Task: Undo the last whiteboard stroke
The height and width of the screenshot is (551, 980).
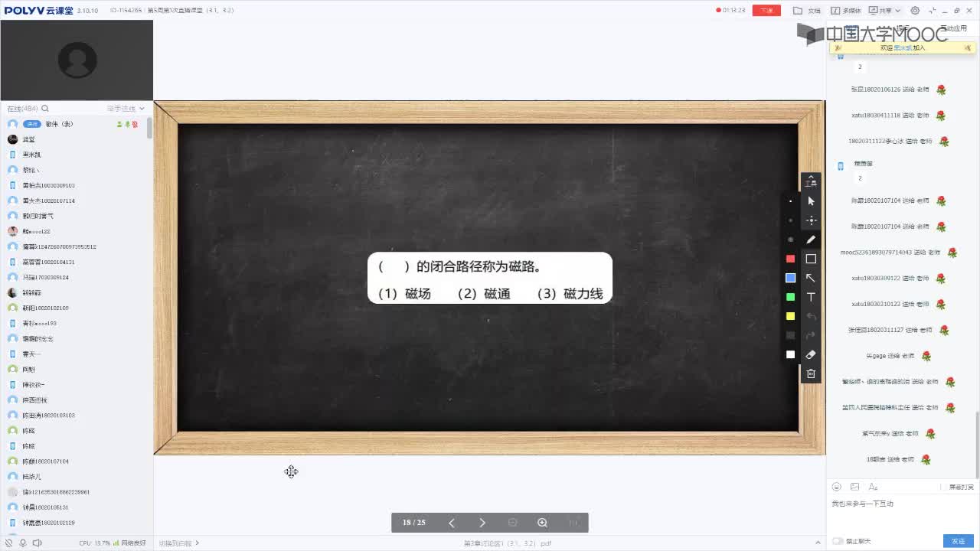Action: [x=811, y=316]
